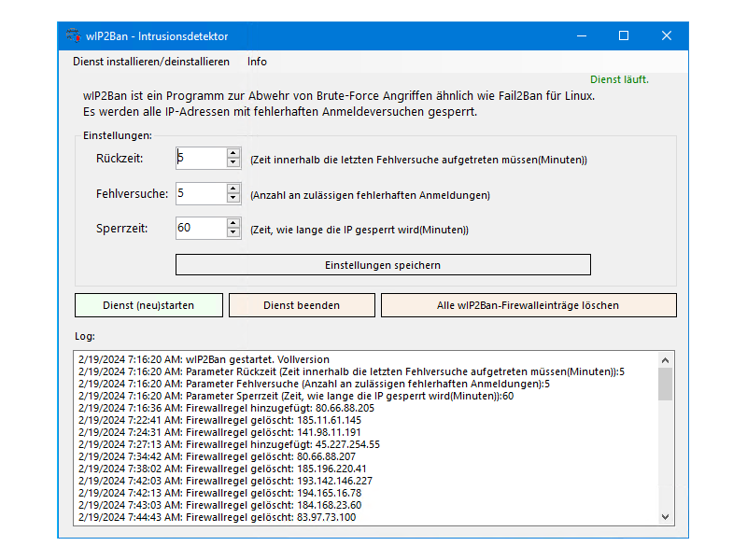This screenshot has height=560, width=747.
Task: Decrease Rückzeit value with down arrow
Action: click(233, 163)
